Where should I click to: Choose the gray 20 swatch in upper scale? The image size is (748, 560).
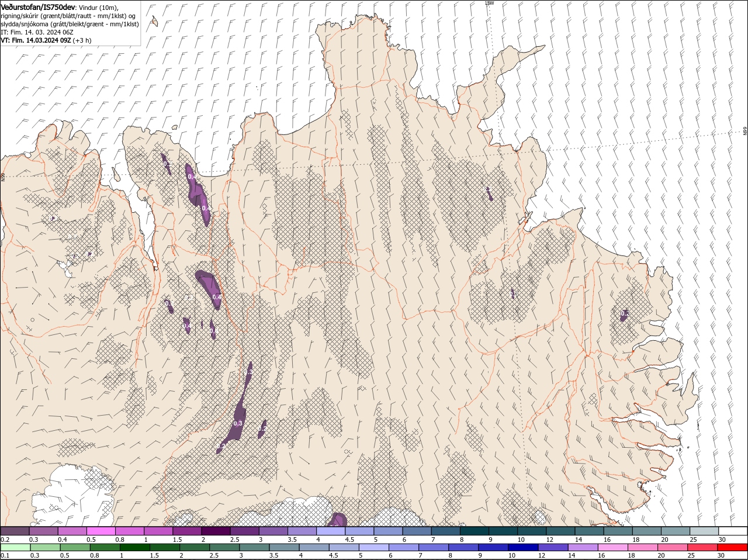pos(676,531)
